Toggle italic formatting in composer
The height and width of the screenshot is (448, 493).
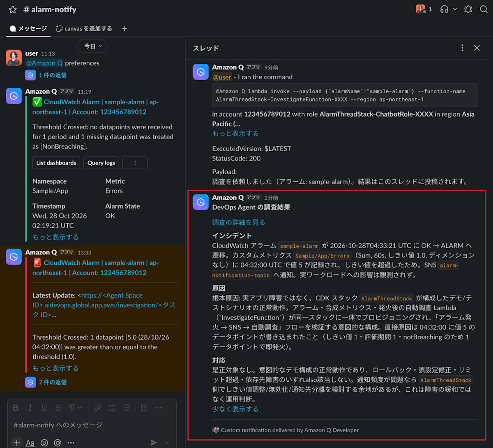[x=30, y=408]
